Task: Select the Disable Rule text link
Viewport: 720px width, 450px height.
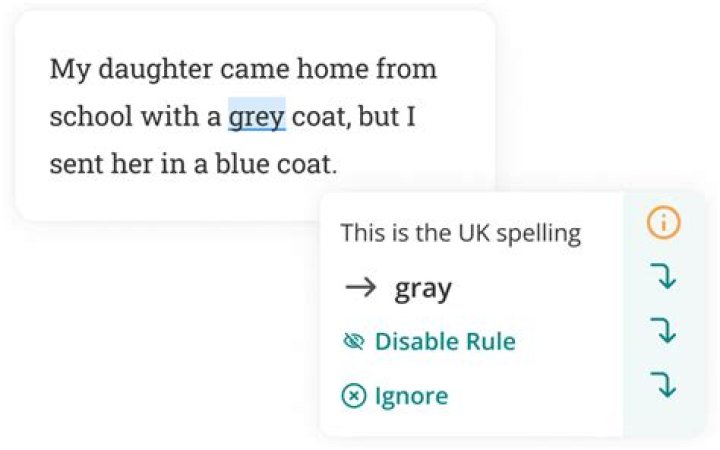Action: click(445, 342)
